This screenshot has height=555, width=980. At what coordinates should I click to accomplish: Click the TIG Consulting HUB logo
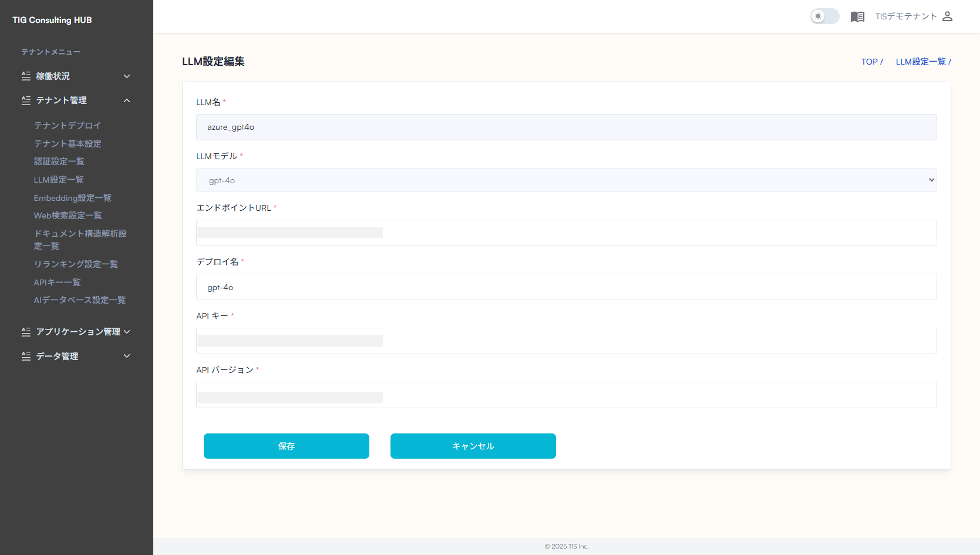pos(52,20)
